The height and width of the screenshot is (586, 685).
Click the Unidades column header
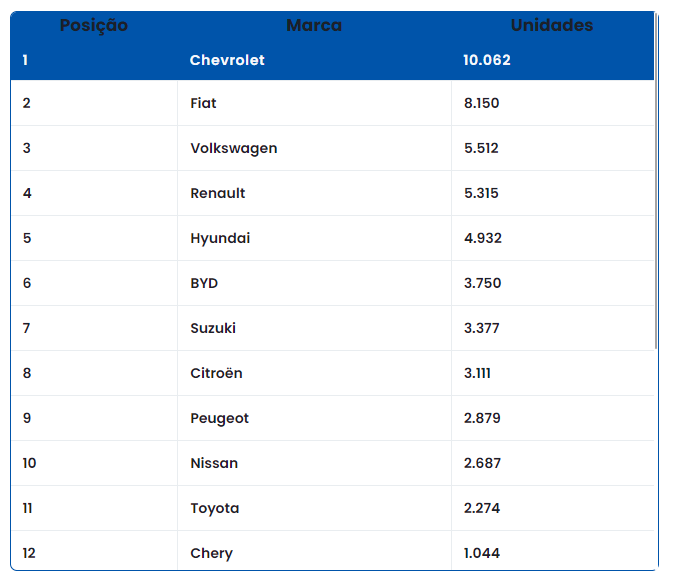click(552, 25)
